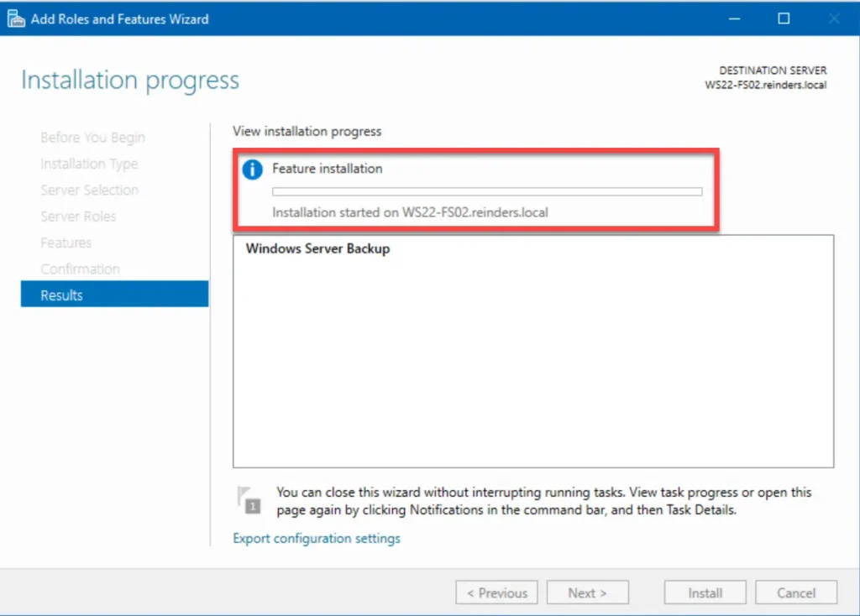Minimize the Add Roles and Features Wizard
This screenshot has height=616, width=860.
tap(734, 18)
